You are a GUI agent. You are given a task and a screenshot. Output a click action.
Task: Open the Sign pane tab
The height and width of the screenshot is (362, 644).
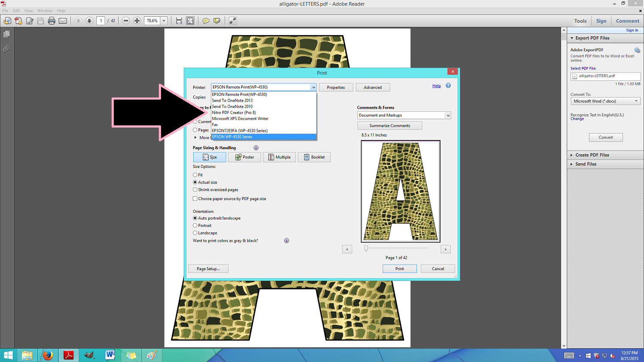click(601, 21)
